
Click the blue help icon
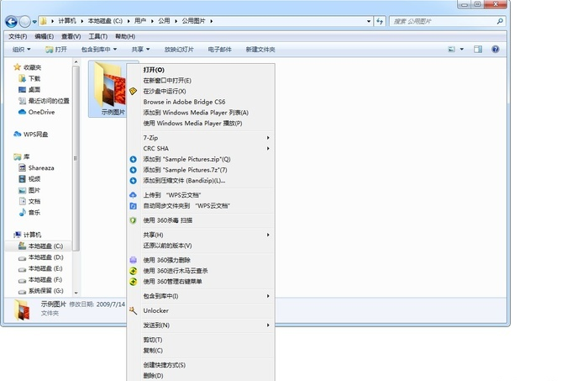[x=496, y=49]
